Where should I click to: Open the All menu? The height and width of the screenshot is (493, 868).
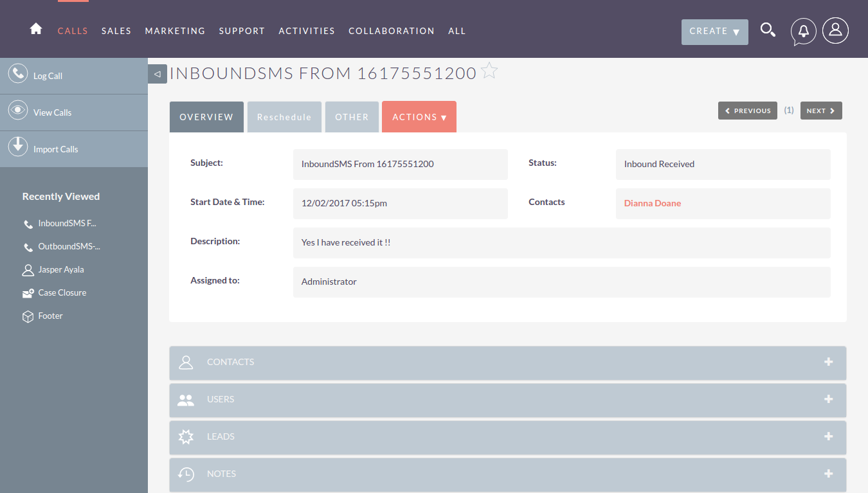(457, 31)
